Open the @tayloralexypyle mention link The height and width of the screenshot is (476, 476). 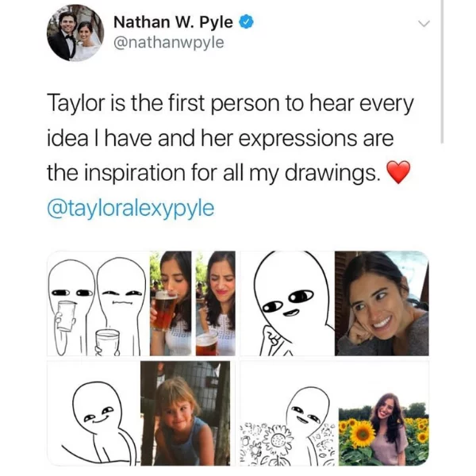[x=131, y=208]
